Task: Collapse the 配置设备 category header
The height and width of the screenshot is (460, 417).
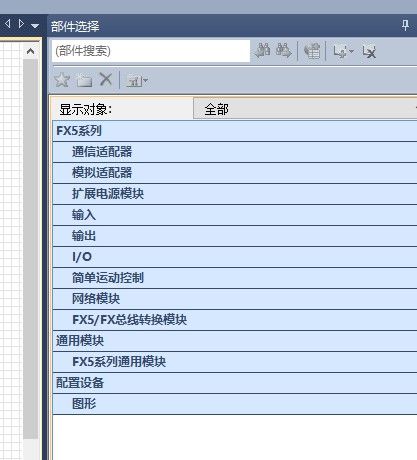Action: tap(235, 383)
